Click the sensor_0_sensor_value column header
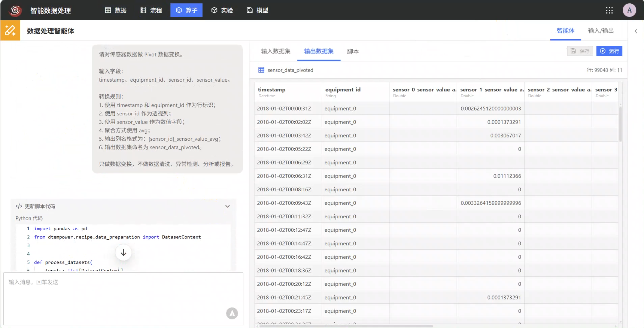This screenshot has width=644, height=328. pyautogui.click(x=423, y=92)
